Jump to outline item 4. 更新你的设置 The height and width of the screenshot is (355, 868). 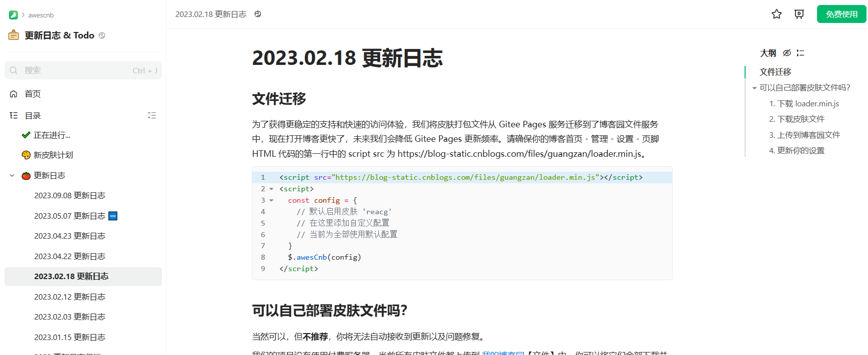click(x=797, y=151)
